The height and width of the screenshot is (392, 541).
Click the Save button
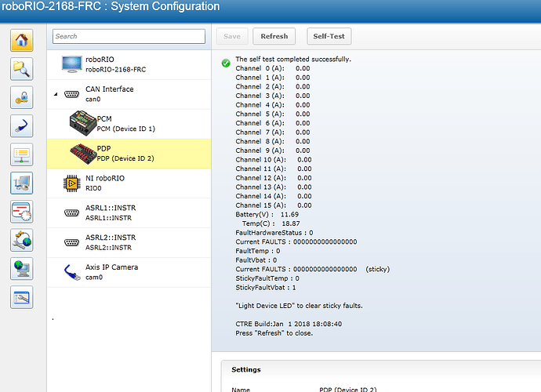coord(232,36)
